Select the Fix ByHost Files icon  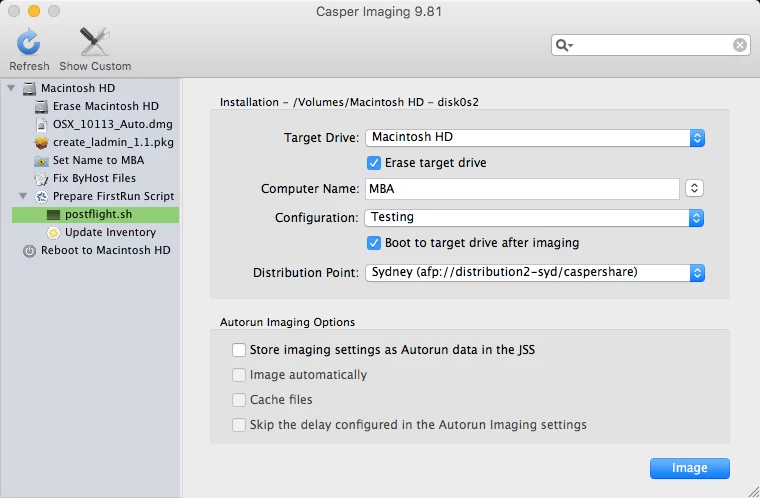[42, 178]
